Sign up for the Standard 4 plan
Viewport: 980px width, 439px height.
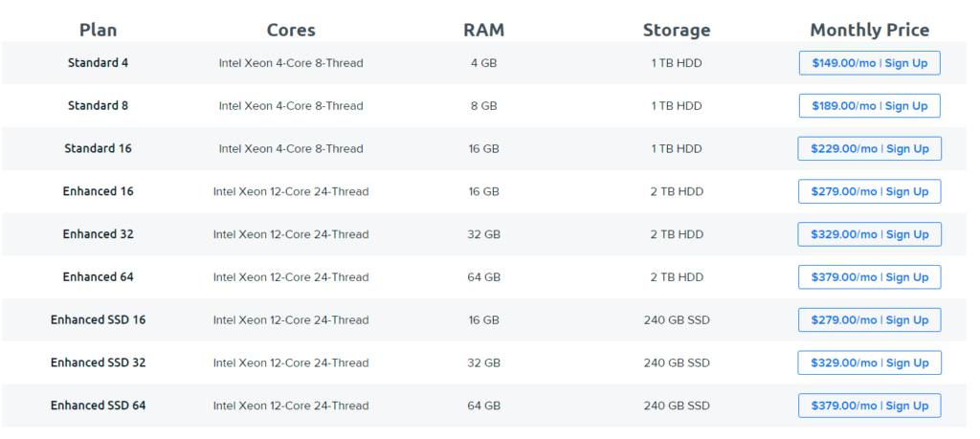coord(869,63)
